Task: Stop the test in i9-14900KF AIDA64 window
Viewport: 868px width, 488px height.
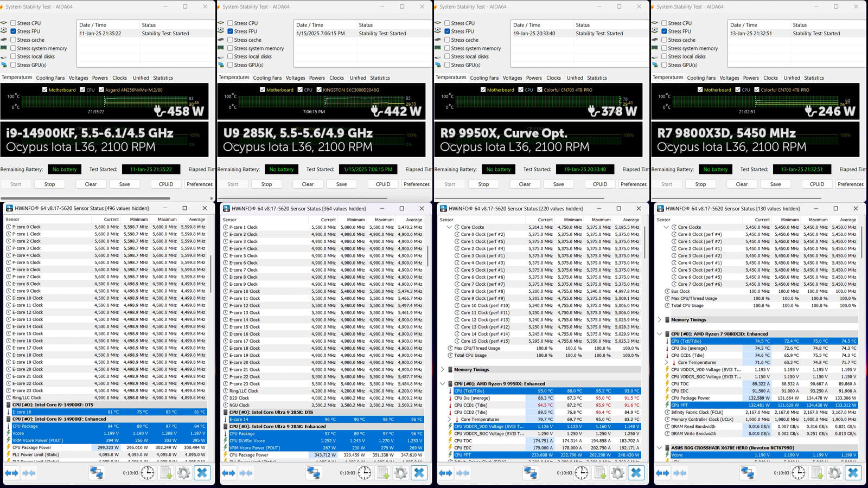Action: click(x=49, y=184)
